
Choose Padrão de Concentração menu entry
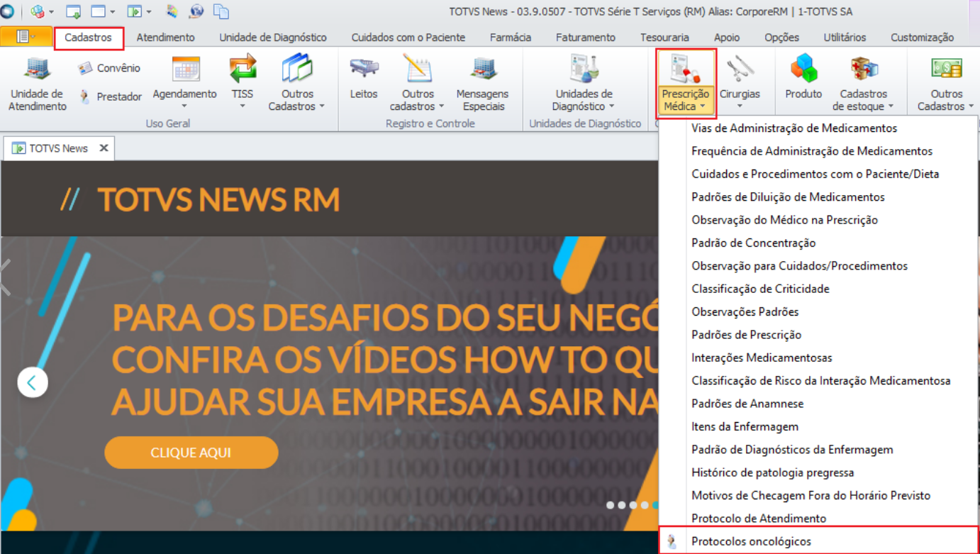(x=819, y=243)
